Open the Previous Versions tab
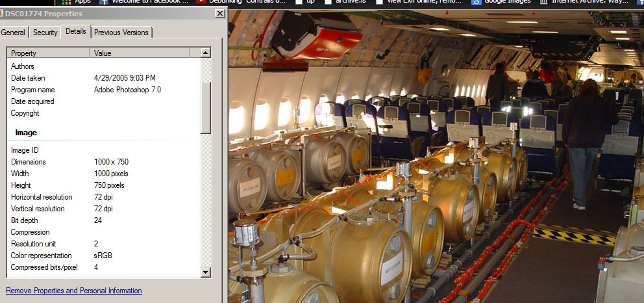 [x=121, y=32]
